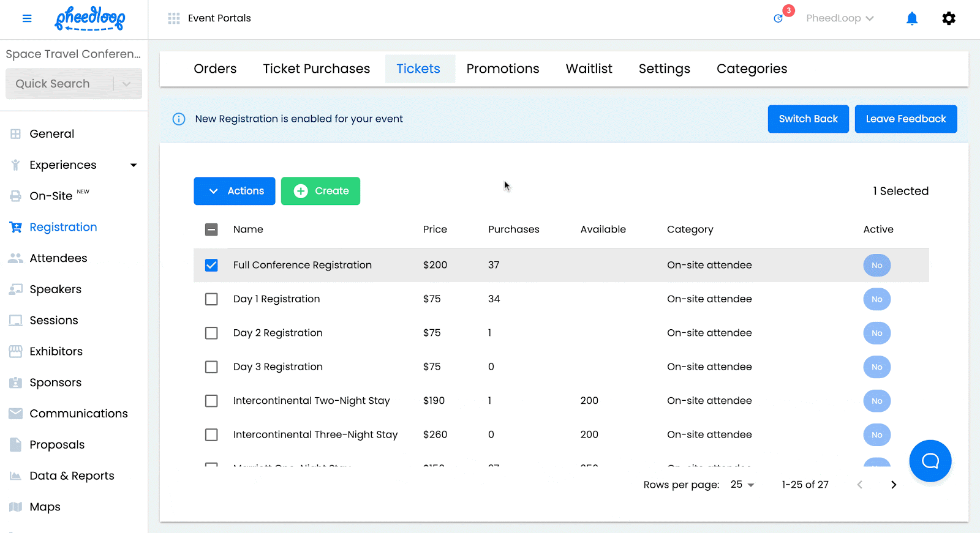Open the Actions dropdown button

tap(235, 191)
